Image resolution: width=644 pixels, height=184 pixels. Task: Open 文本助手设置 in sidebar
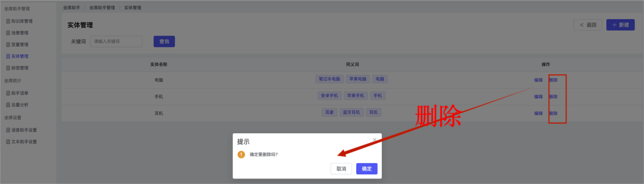(22, 142)
